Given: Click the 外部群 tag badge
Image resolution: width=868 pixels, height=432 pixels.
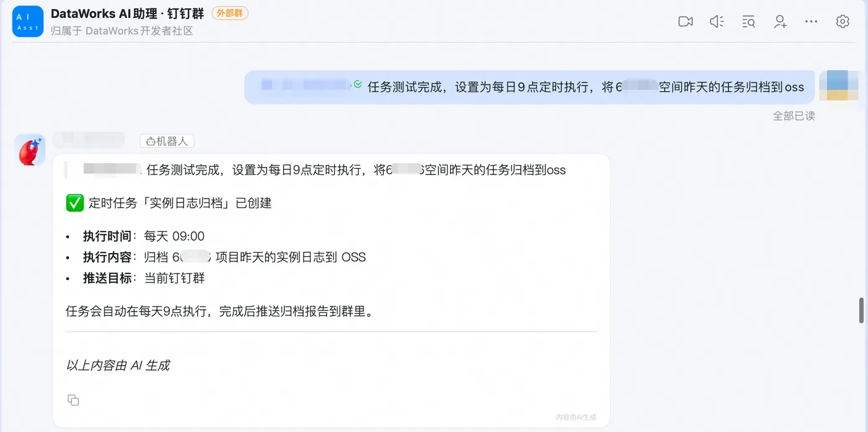Looking at the screenshot, I should coord(230,13).
